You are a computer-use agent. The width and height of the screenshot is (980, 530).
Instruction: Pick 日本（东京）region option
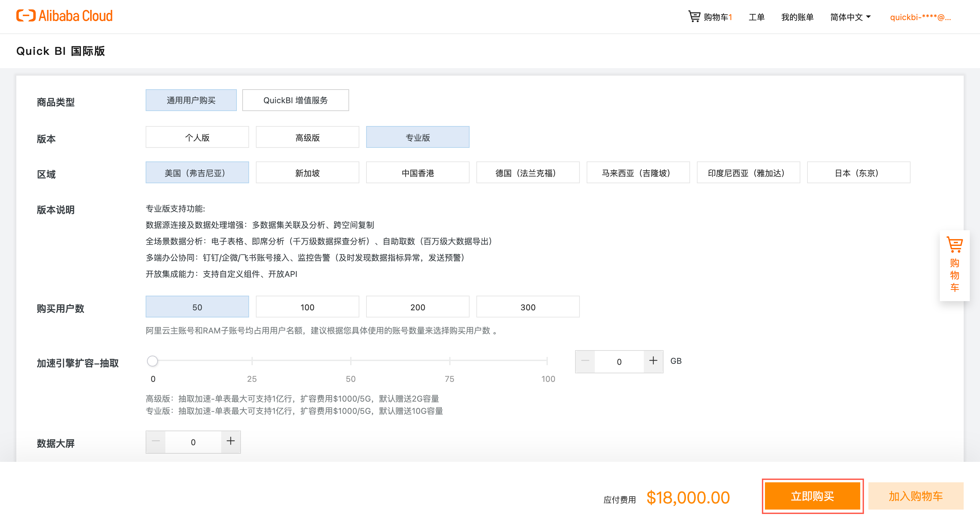click(858, 173)
